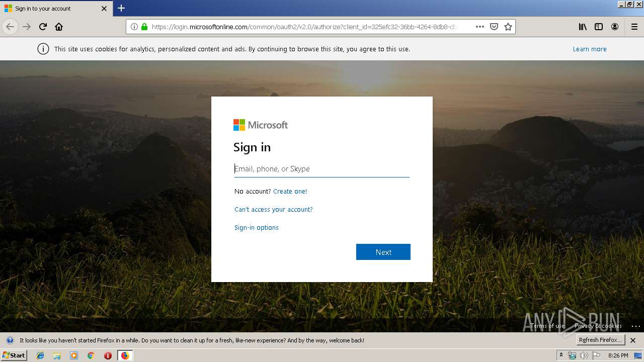The image size is (644, 362).
Task: Launch Chrome from taskbar
Action: tap(91, 355)
